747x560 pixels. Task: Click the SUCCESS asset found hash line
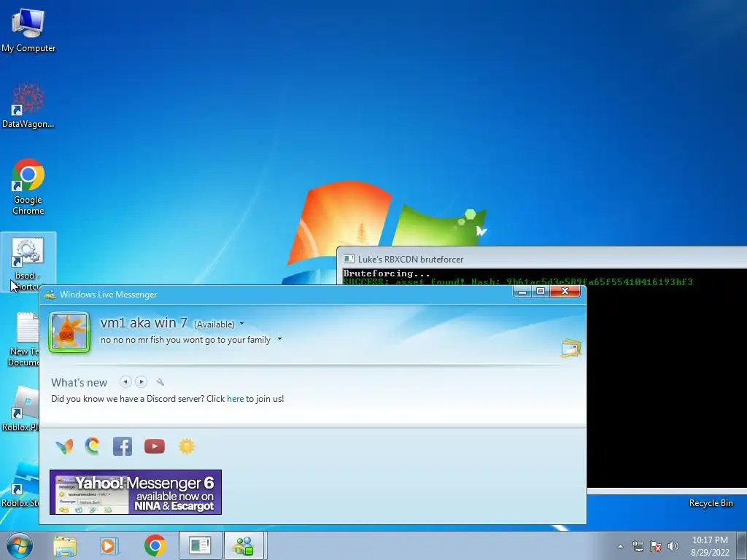pyautogui.click(x=517, y=282)
